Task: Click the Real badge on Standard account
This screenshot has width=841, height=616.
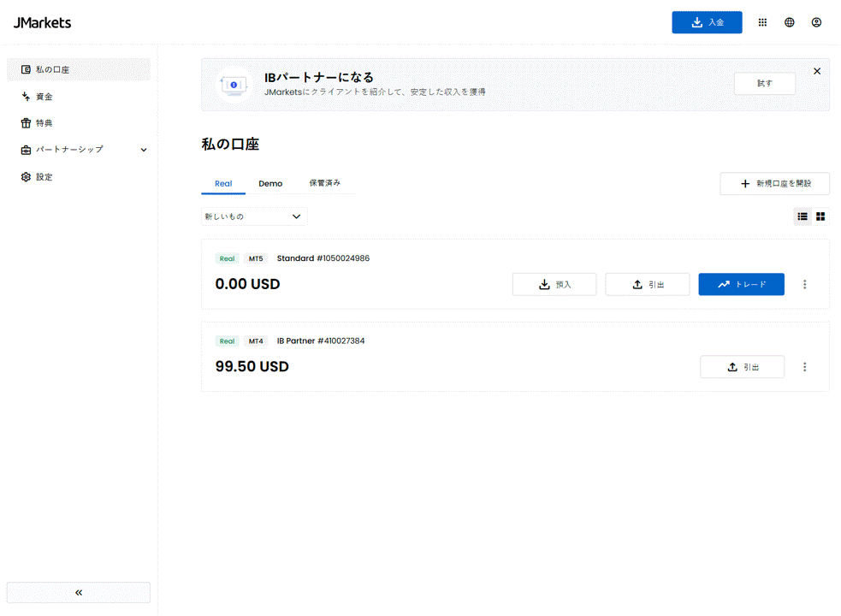Action: click(227, 258)
